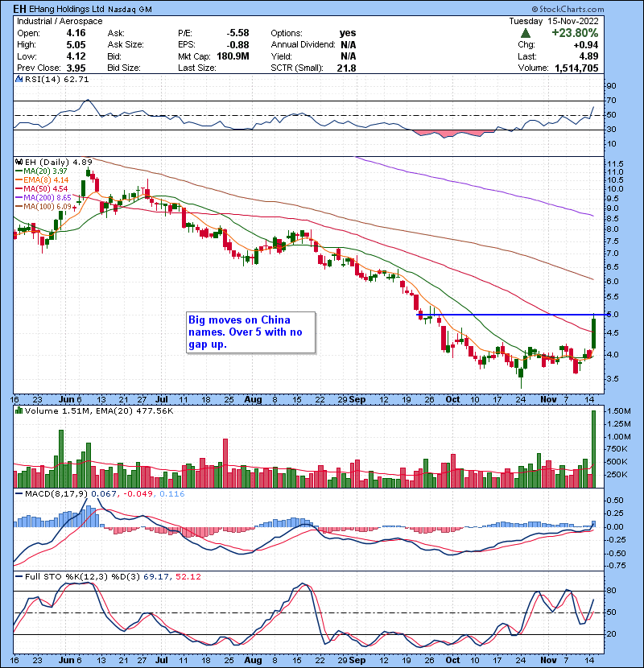The image size is (644, 668).
Task: Click the Tuesday 15-Nov-2022 date
Action: click(x=554, y=21)
